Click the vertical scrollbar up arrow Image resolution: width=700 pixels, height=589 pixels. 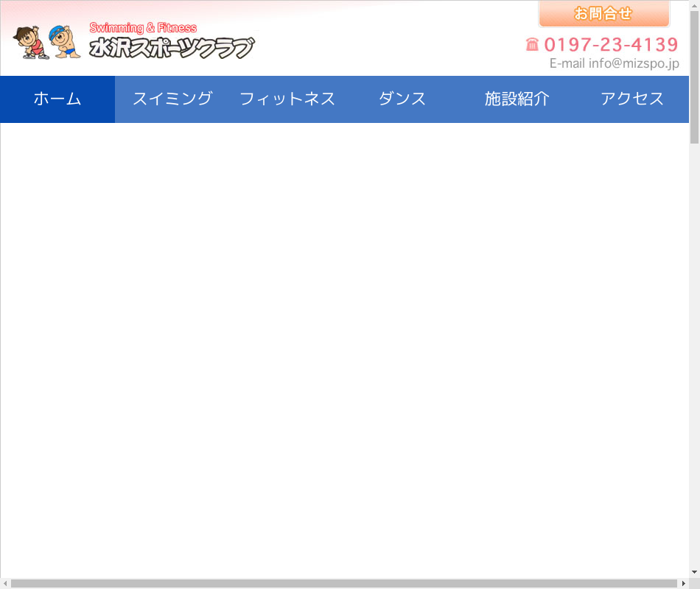tap(694, 6)
